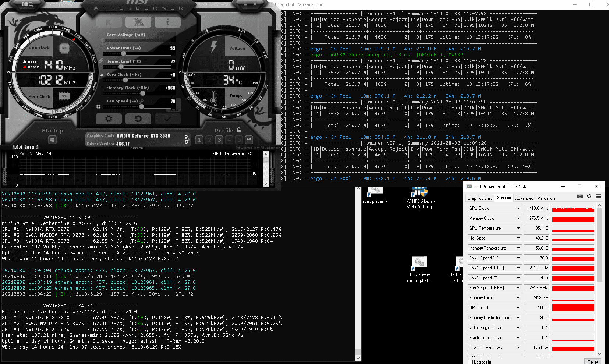Open Afterburner settings gear button
Viewport: 609px width, 364px height.
109,119
